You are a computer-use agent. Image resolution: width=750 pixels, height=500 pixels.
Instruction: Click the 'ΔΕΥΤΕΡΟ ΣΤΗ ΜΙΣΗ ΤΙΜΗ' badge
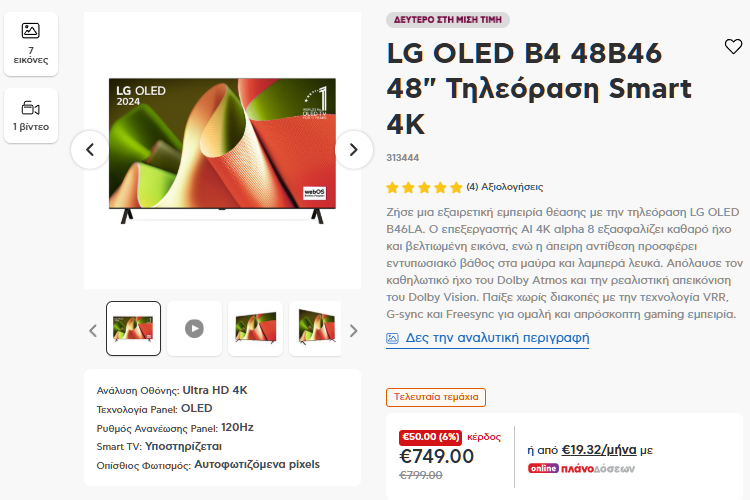tap(448, 20)
